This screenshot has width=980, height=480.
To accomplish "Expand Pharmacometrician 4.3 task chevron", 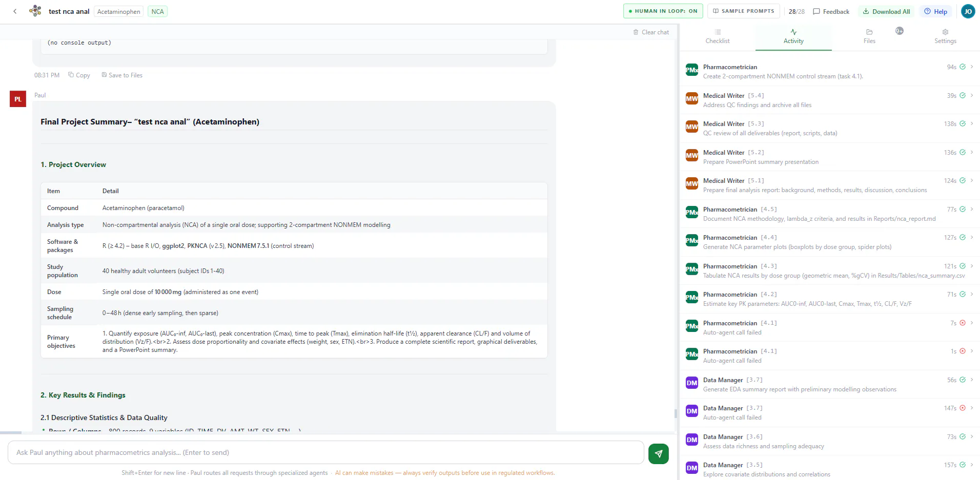I will pyautogui.click(x=971, y=266).
